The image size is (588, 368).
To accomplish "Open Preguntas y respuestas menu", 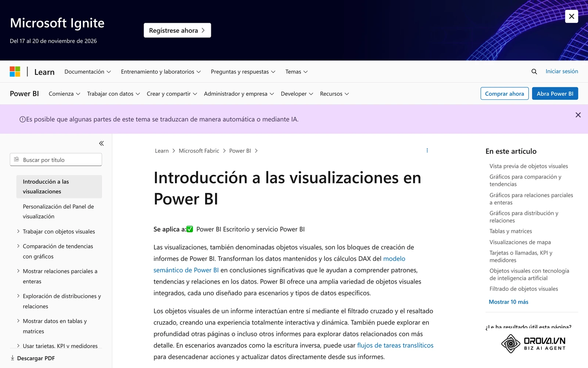I will click(243, 71).
